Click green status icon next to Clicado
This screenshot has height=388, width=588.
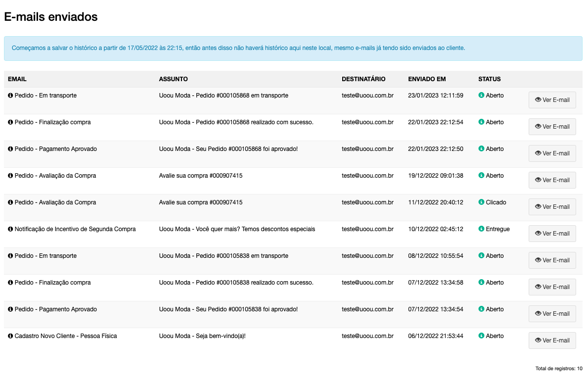[x=481, y=202]
